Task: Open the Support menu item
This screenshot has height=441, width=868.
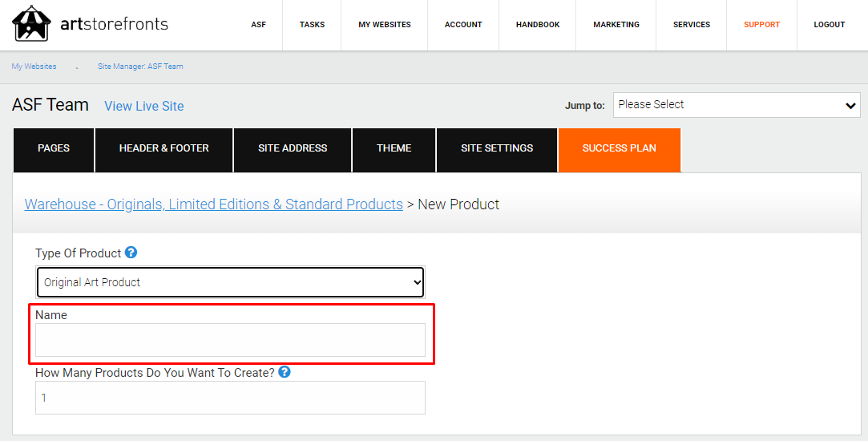Action: [761, 25]
